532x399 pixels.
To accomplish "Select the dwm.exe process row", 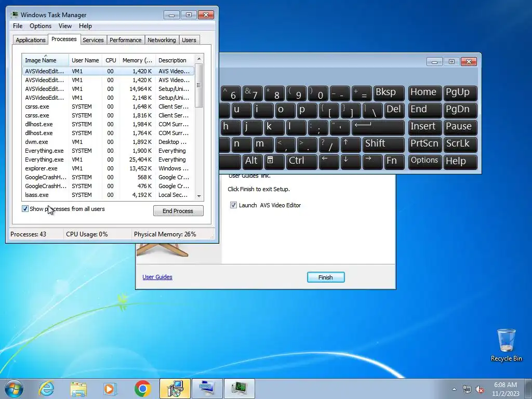I will pos(108,142).
